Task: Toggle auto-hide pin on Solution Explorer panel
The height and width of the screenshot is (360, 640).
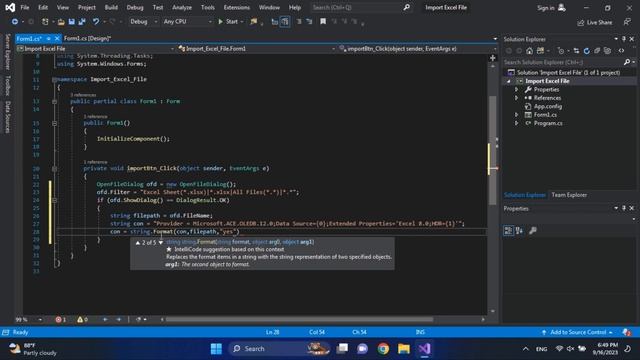Action: (x=624, y=39)
